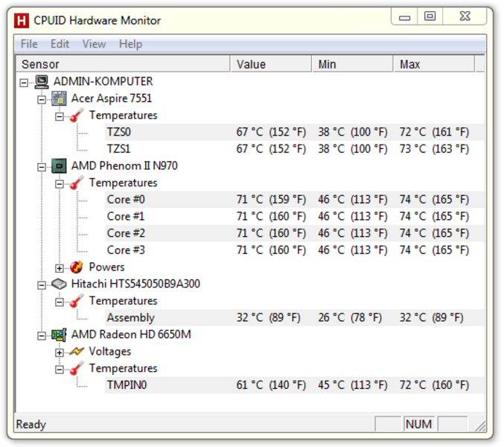Click TMPIN0 min value 45 °C (113 °F)
The width and height of the screenshot is (504, 447).
click(353, 385)
